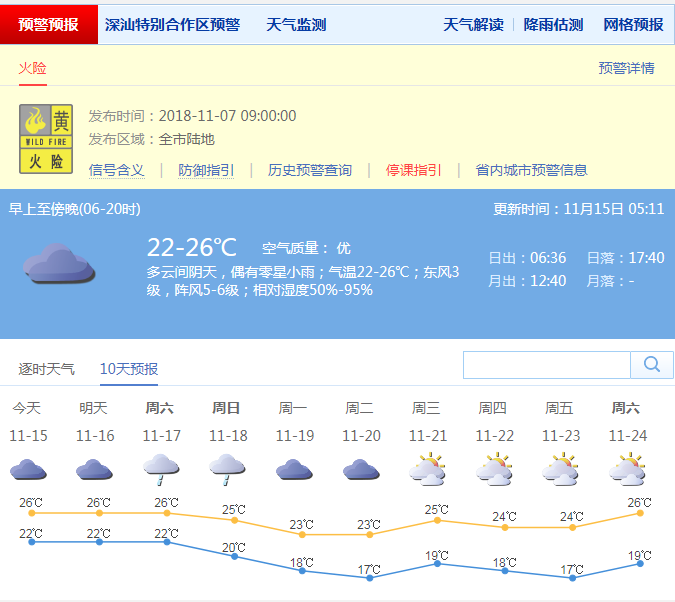Switch to the 逐时天气 tab
Image resolution: width=675 pixels, height=602 pixels.
pos(46,369)
